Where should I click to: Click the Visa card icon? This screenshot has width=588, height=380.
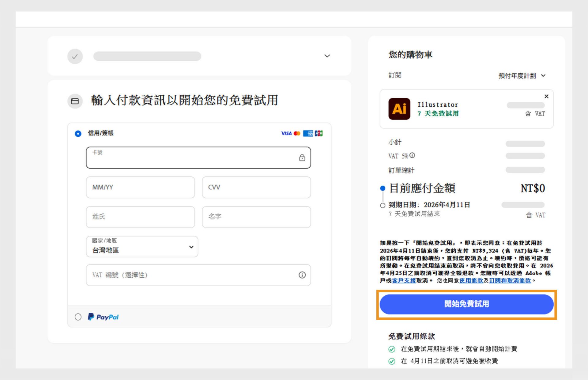point(286,133)
